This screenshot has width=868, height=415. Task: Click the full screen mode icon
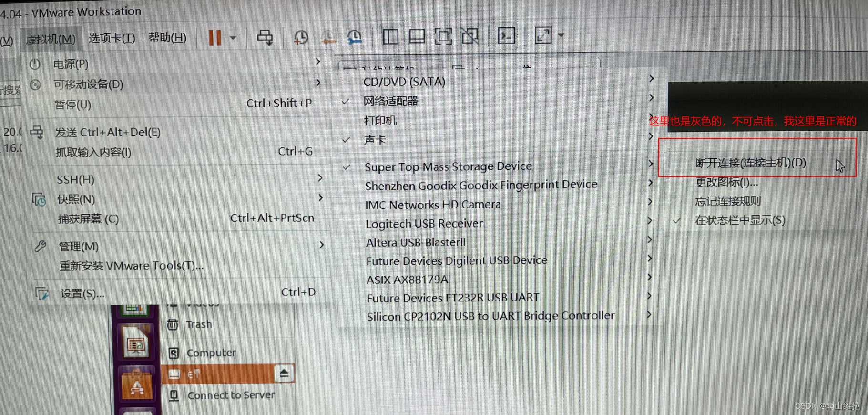click(x=444, y=36)
